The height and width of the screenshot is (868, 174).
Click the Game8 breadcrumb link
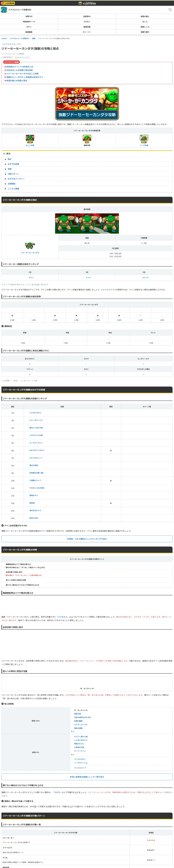pos(4,38)
